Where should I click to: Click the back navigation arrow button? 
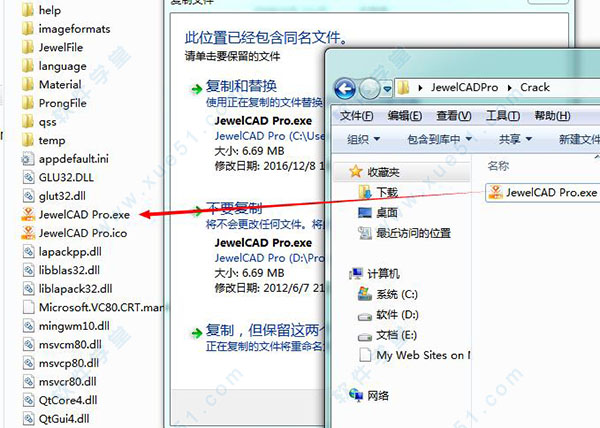(x=345, y=89)
